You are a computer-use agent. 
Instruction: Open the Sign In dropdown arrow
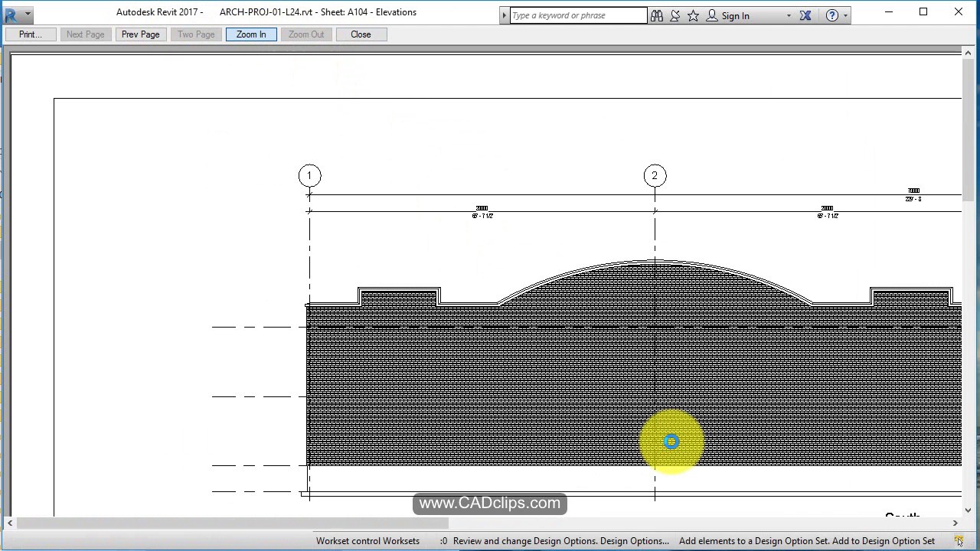pos(789,15)
